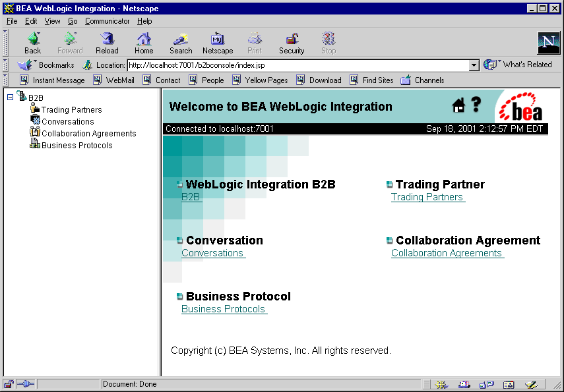The image size is (564, 392).
Task: Click the Netscape N logo icon
Action: click(549, 43)
